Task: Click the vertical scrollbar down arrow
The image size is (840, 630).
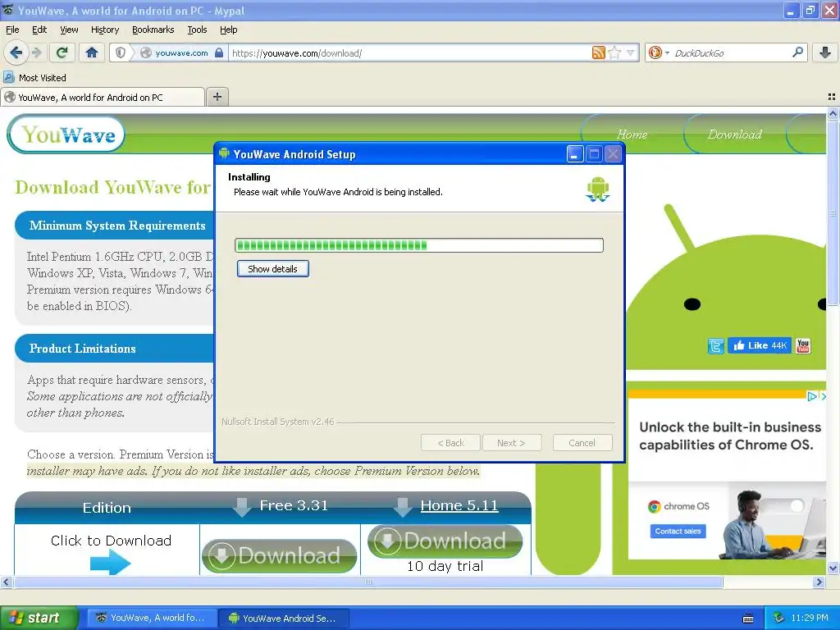Action: (x=833, y=568)
